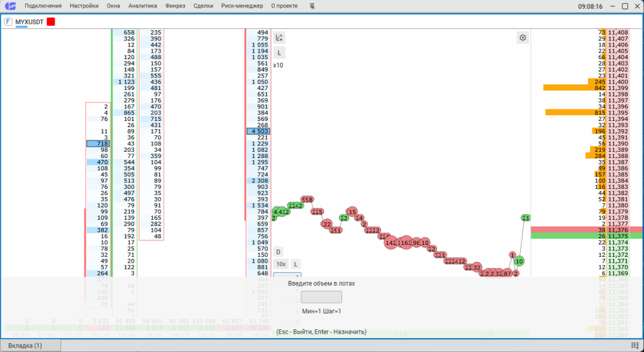Click the 245 volume bar
Screen dimensions: 644x352
[x=597, y=82]
